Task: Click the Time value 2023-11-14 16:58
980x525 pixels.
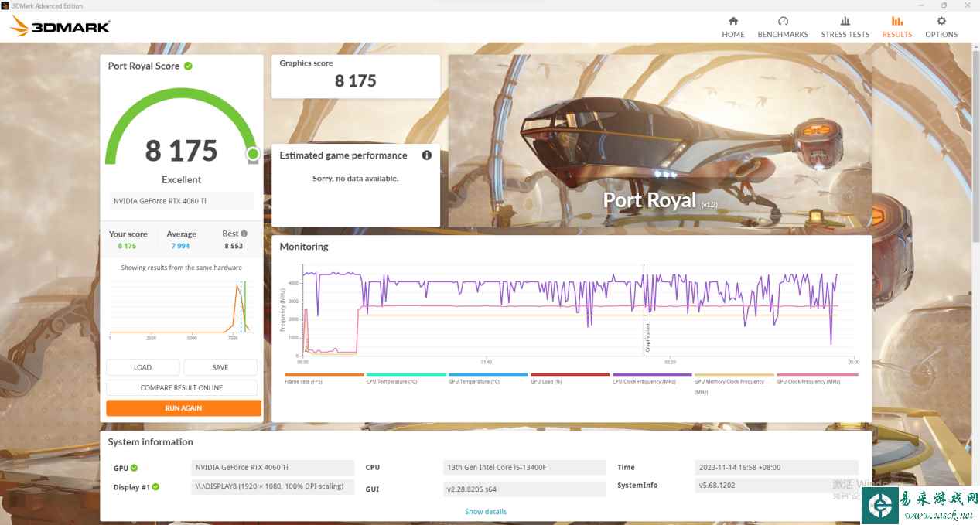Action: (x=776, y=468)
